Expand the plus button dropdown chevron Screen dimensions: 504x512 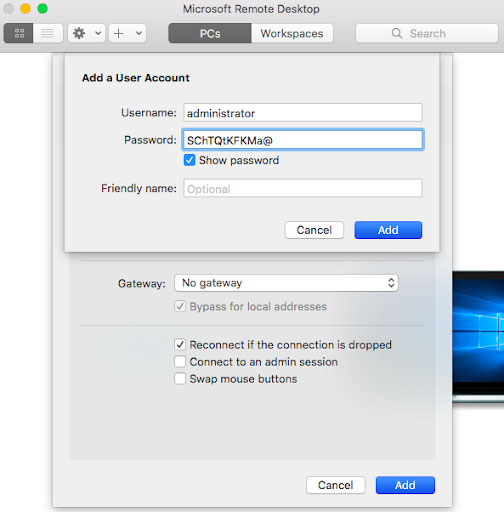pyautogui.click(x=139, y=33)
